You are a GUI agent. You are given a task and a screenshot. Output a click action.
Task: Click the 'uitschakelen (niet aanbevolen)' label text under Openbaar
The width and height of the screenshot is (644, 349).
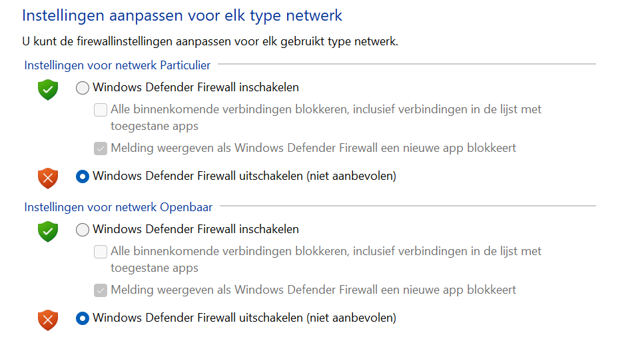click(x=318, y=318)
